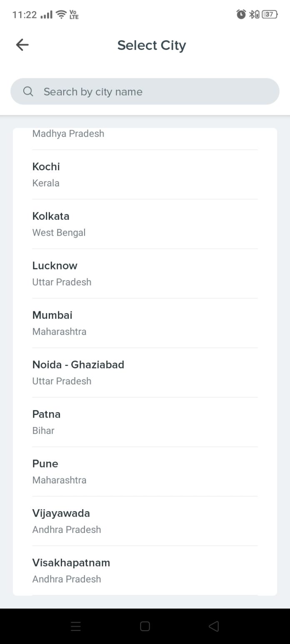The width and height of the screenshot is (290, 644).
Task: Select Pune as the city
Action: tap(145, 472)
